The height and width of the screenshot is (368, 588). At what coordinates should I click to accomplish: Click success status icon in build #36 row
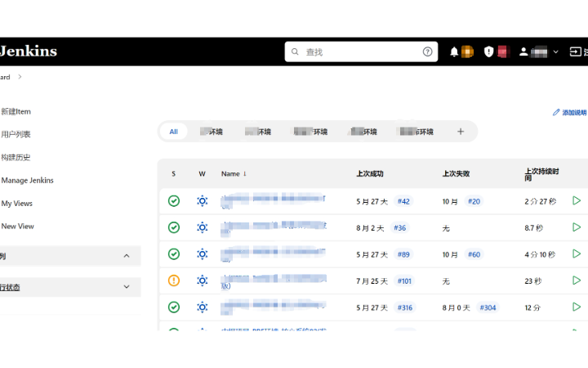coord(174,227)
